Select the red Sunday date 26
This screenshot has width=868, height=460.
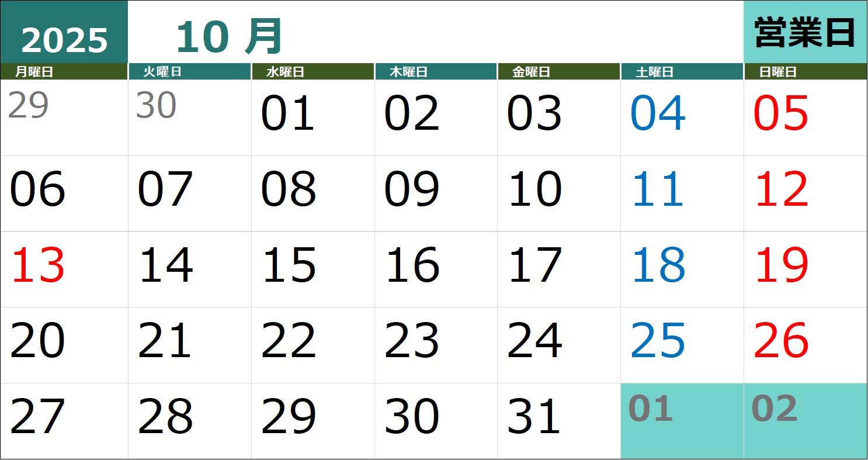point(781,341)
